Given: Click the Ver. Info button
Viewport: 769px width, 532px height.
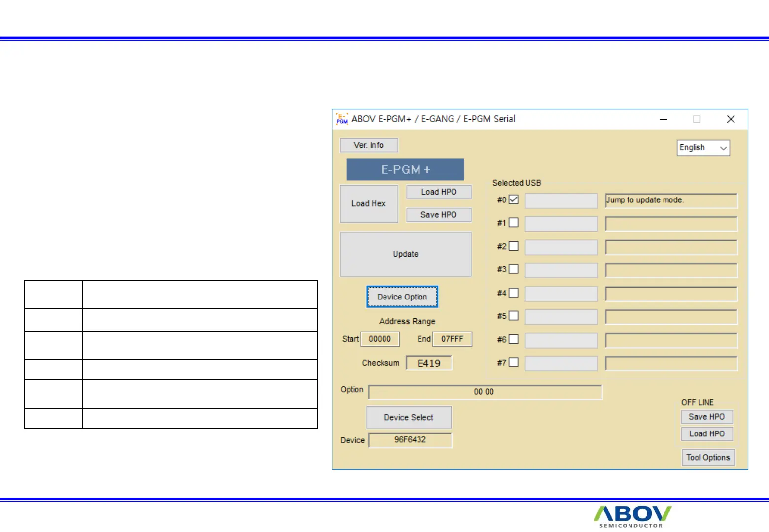Looking at the screenshot, I should [x=369, y=145].
